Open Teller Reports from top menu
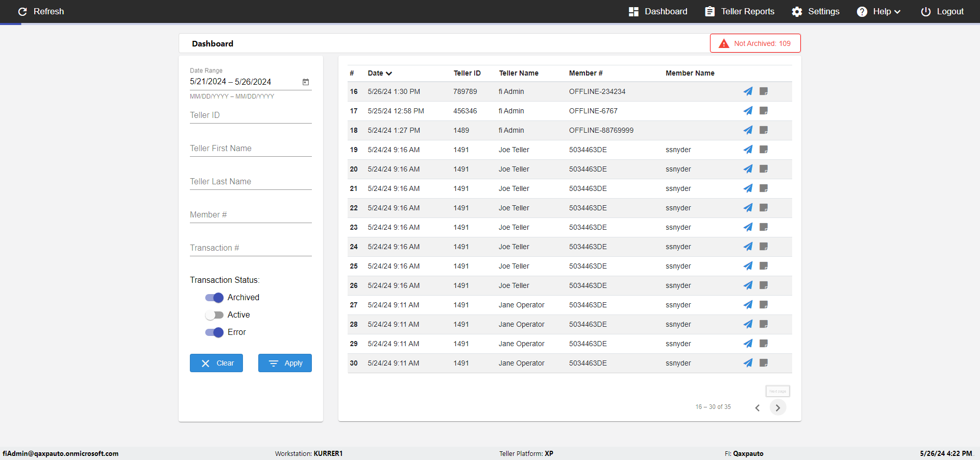The image size is (980, 460). 740,11
